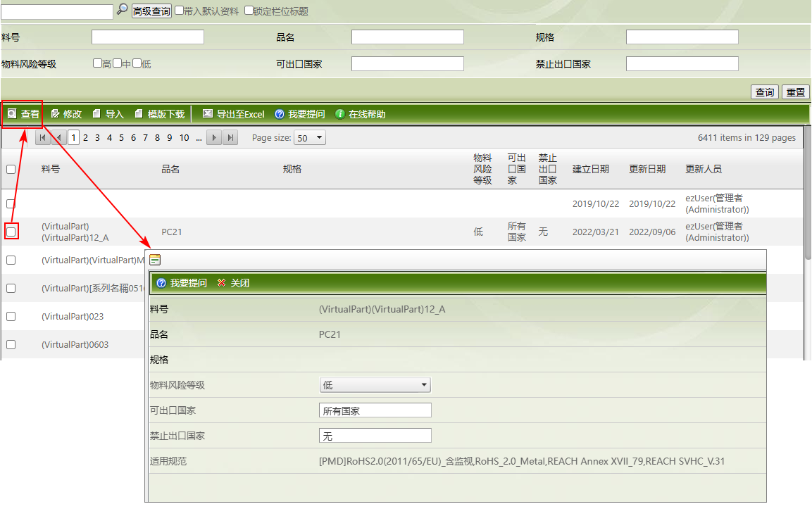Click 我要提问 in detail popup
Screen dimensions: 812x516
tap(182, 283)
